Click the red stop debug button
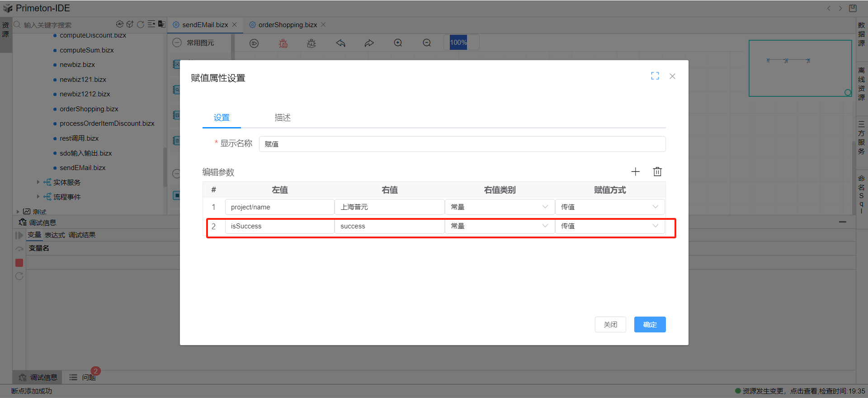Viewport: 868px width, 398px height. (19, 263)
